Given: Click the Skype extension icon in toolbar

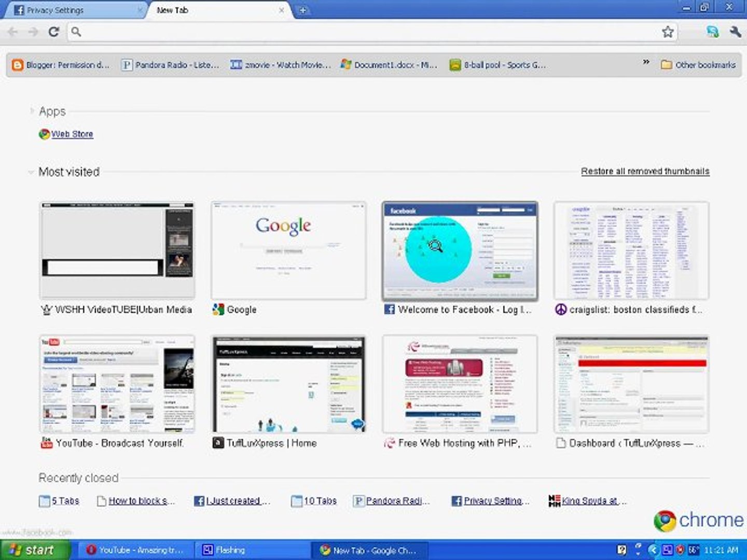Looking at the screenshot, I should point(712,32).
